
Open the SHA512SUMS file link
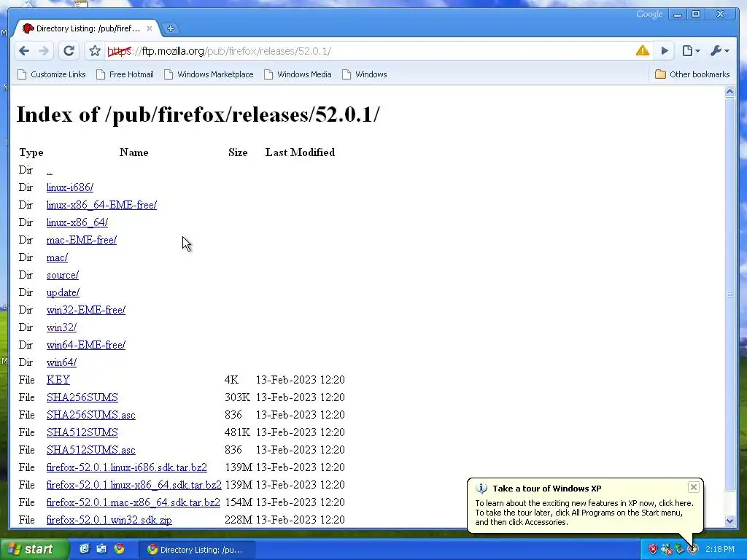point(82,432)
